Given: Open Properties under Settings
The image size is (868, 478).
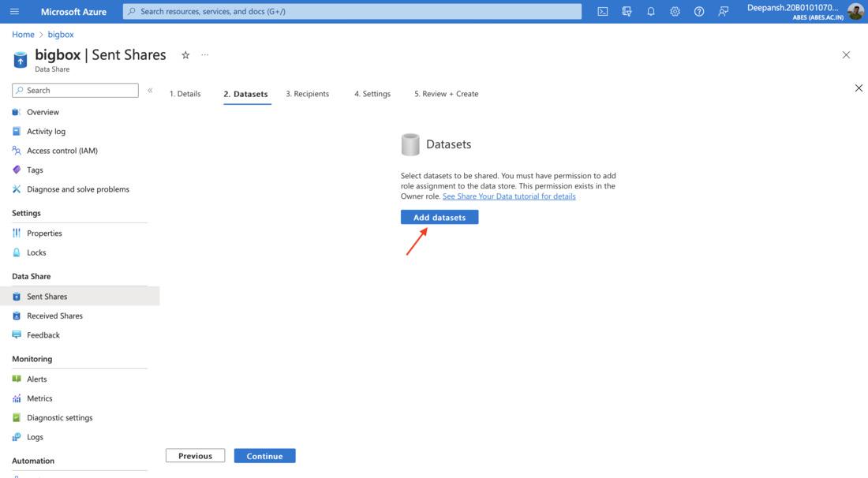Looking at the screenshot, I should point(44,233).
